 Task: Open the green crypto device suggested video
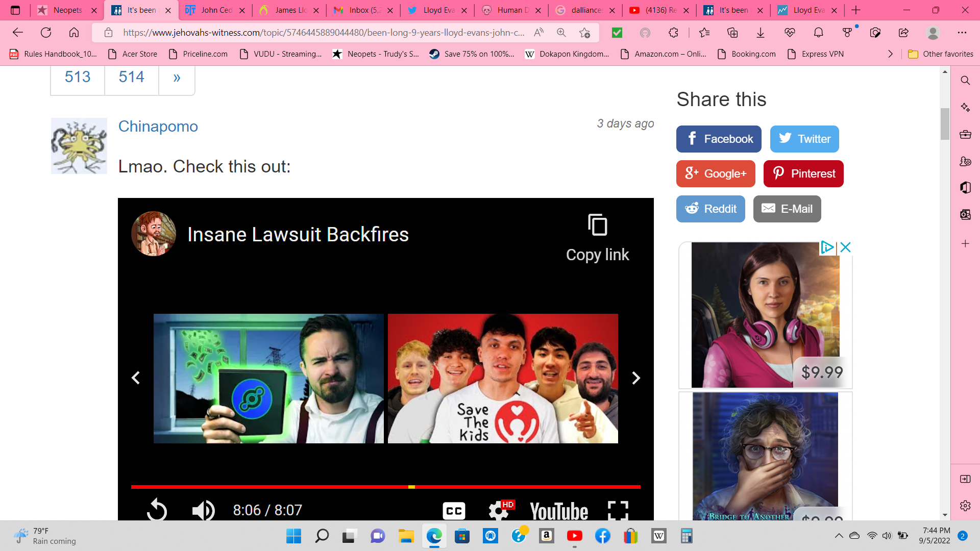268,379
